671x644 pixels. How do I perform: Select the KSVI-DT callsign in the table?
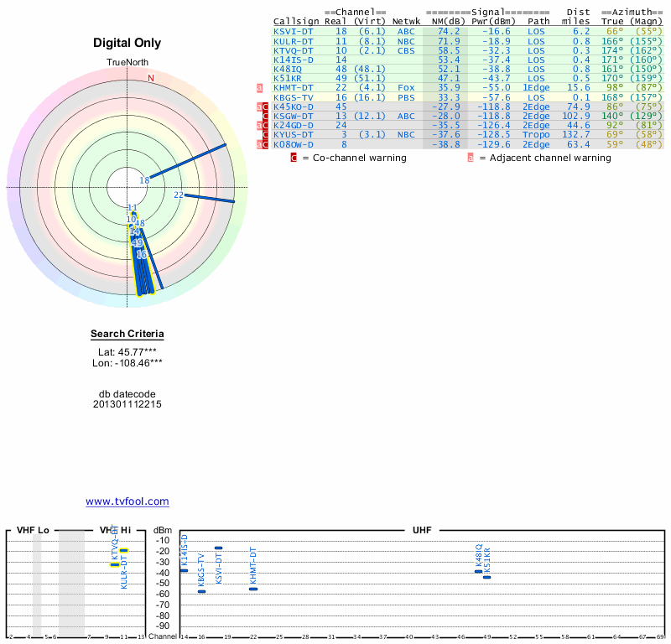(x=294, y=31)
